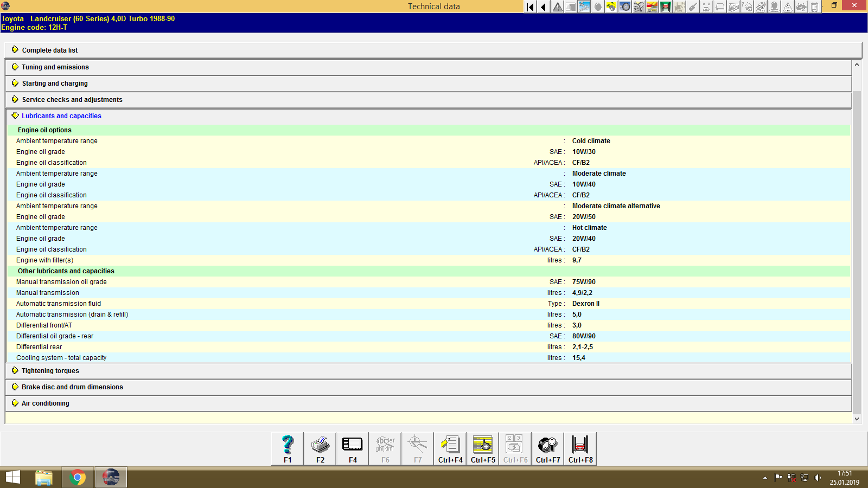Click the wheel and tyre toolbar icon

624,7
